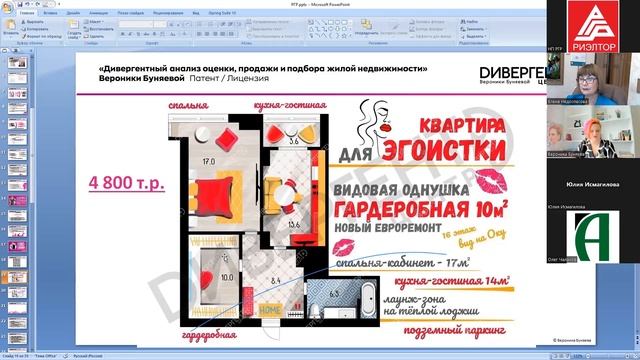Open Customize Quick Access Toolbar arrow
Viewport: 640px width, 360px height.
pyautogui.click(x=59, y=4)
